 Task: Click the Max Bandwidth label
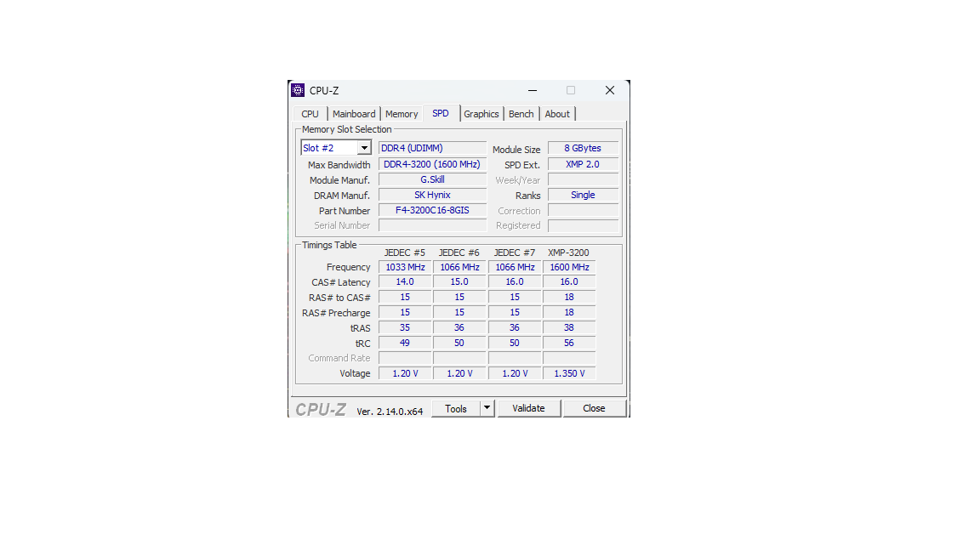tap(339, 165)
